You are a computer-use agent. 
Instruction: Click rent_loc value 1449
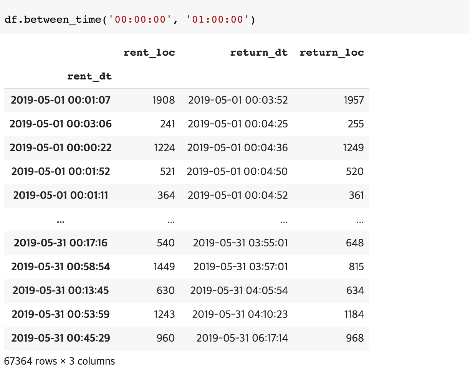click(164, 267)
